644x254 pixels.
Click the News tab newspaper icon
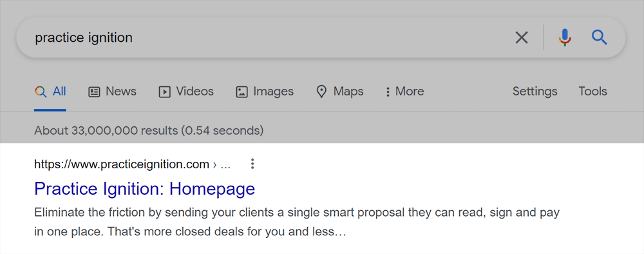pyautogui.click(x=94, y=92)
